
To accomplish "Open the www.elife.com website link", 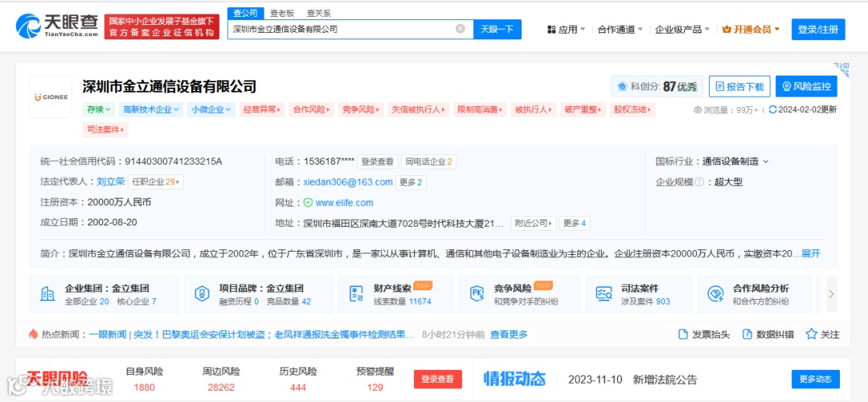I will pos(344,203).
